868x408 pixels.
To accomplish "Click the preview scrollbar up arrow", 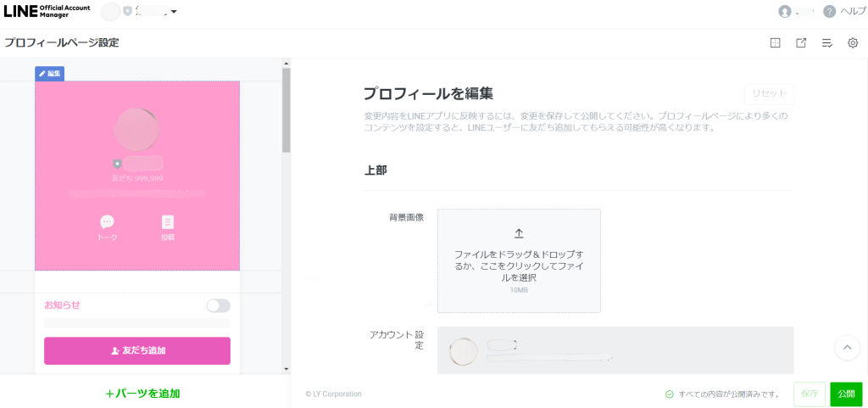I will pyautogui.click(x=287, y=63).
